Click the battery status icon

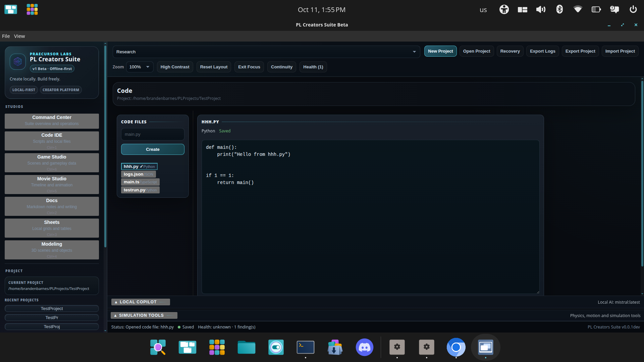(x=596, y=9)
